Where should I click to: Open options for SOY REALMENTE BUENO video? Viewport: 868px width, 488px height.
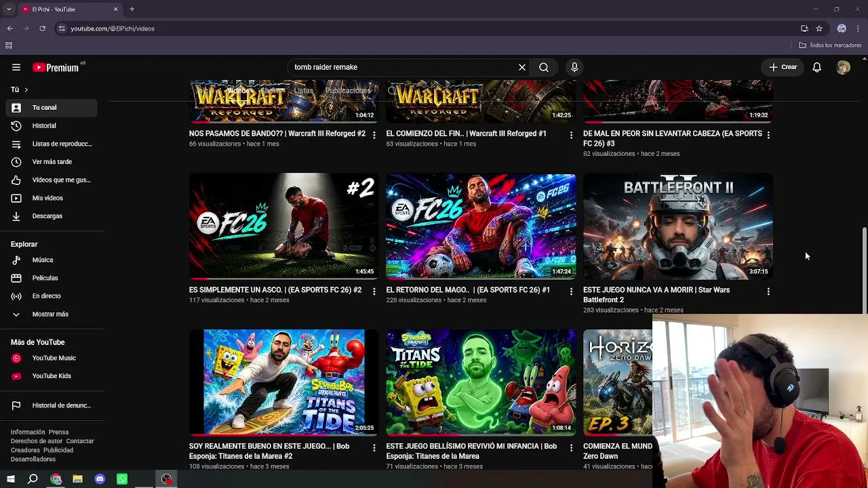374,448
